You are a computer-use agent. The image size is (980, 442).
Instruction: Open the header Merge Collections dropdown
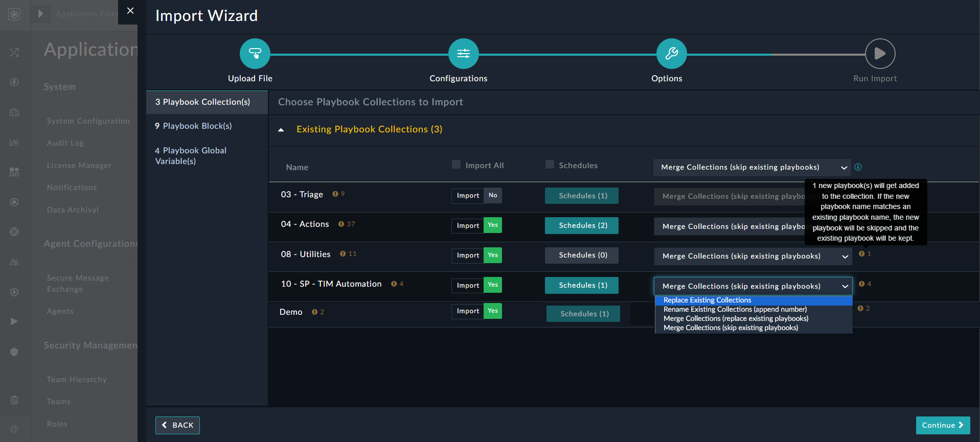point(751,168)
